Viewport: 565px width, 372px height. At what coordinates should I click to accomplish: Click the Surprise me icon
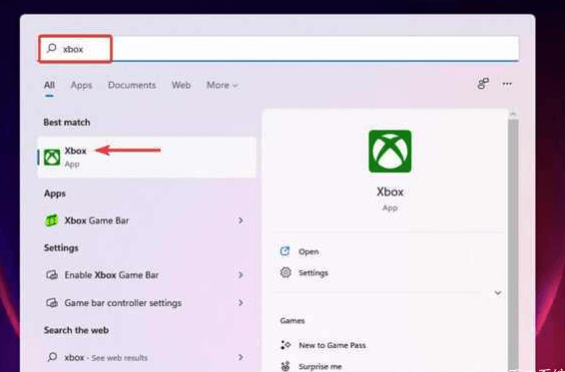click(285, 366)
